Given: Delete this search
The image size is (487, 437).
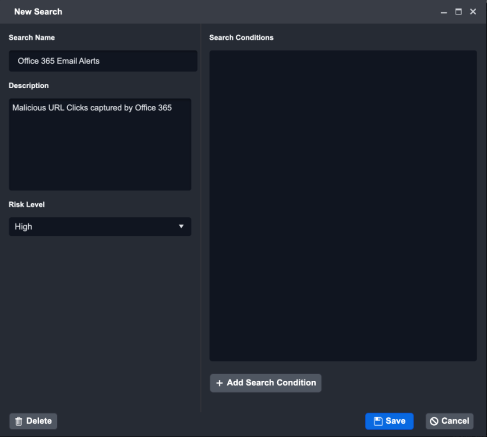Looking at the screenshot, I should point(33,421).
